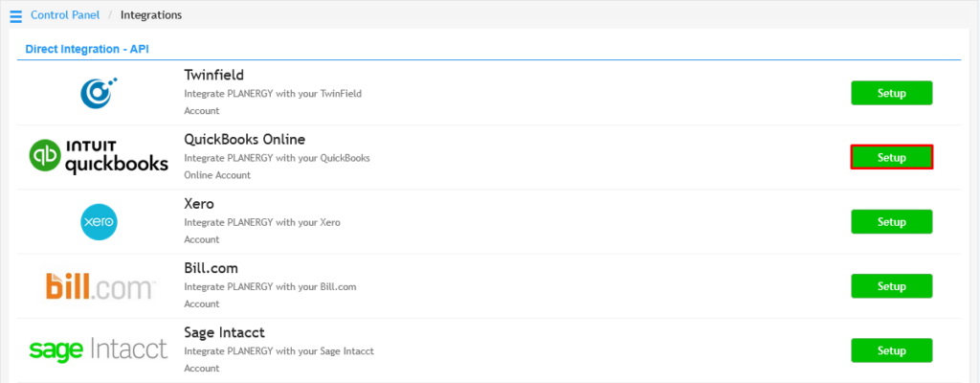The height and width of the screenshot is (383, 980).
Task: Click the Sage Intacct logo
Action: click(99, 349)
